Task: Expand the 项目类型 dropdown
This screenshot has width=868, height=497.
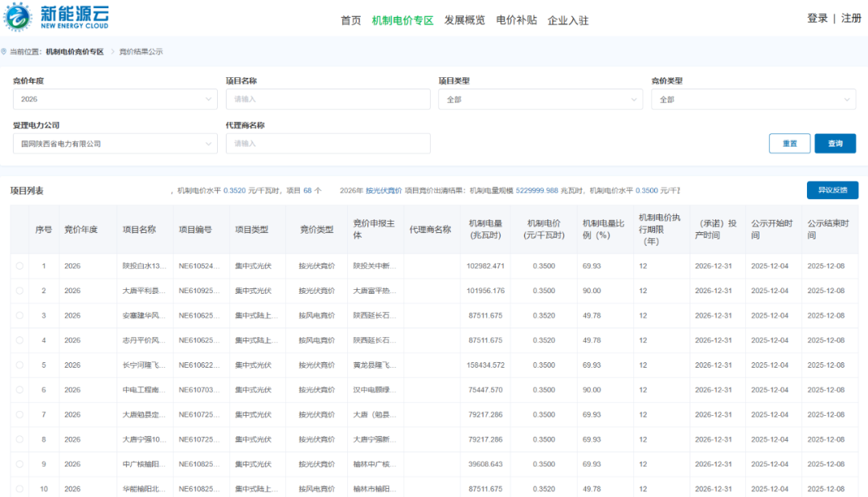Action: [x=540, y=100]
